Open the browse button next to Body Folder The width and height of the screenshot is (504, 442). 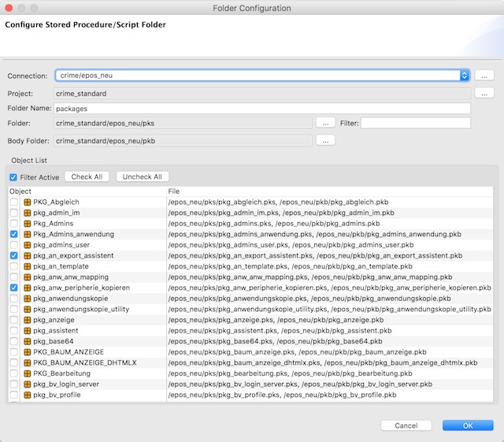(325, 140)
